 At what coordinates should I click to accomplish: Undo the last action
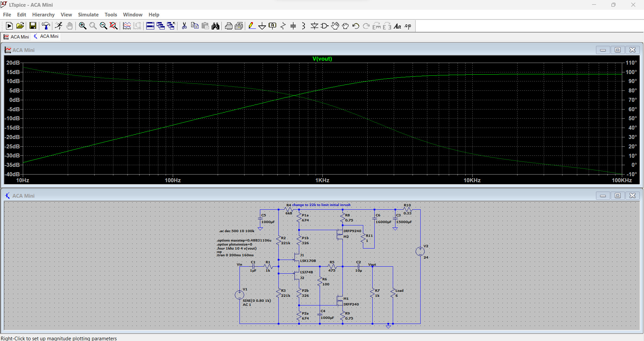coord(356,26)
